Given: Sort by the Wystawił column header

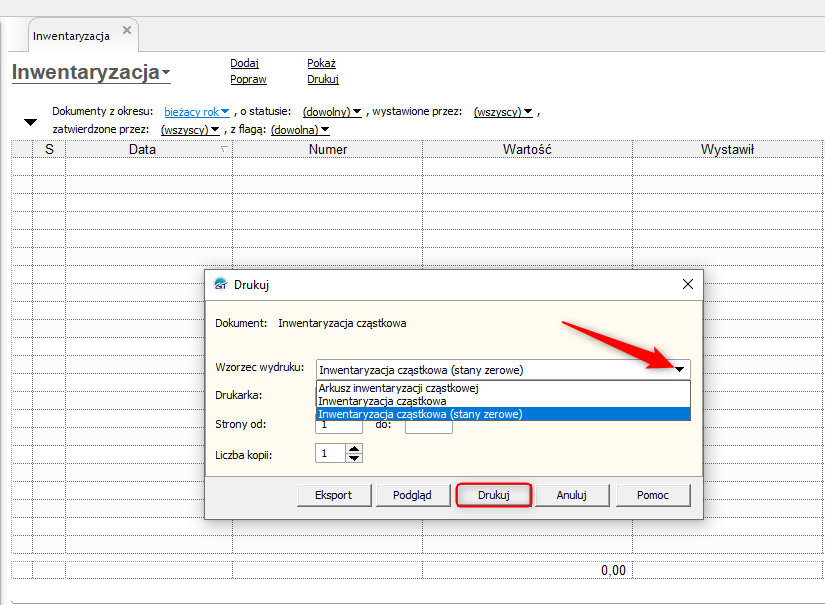Looking at the screenshot, I should [x=727, y=149].
